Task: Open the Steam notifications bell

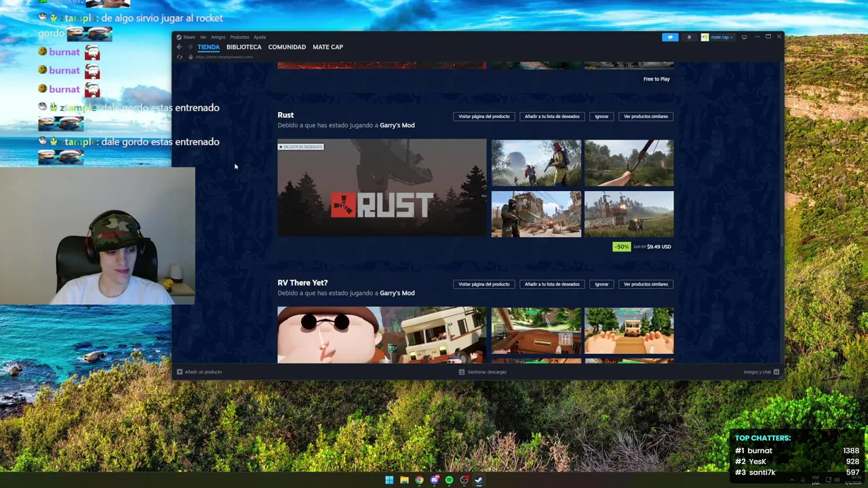Action: [x=689, y=37]
